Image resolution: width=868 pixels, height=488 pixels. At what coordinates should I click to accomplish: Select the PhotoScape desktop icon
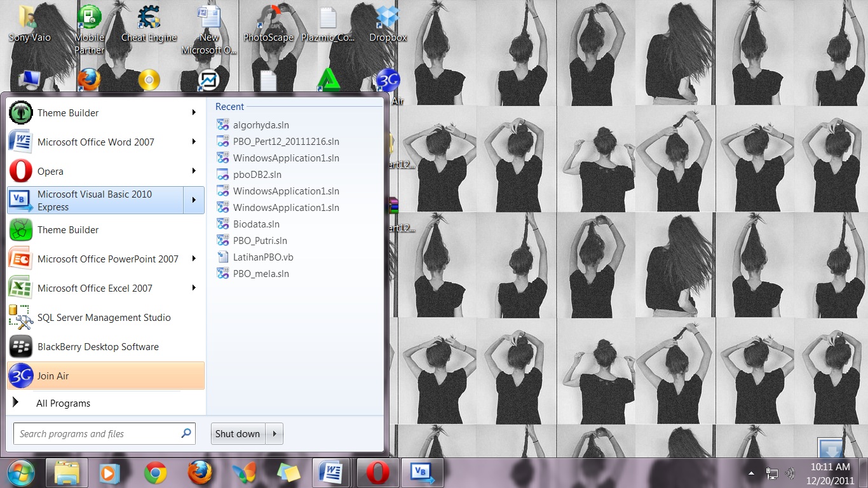268,24
